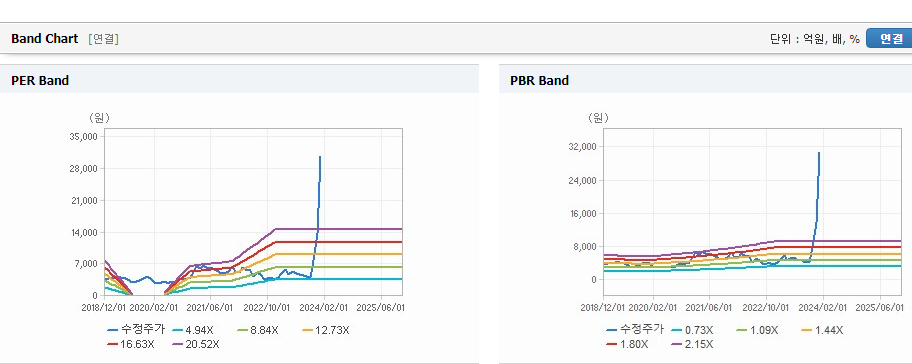
Task: Toggle 0.73X legend entry
Action: (692, 330)
